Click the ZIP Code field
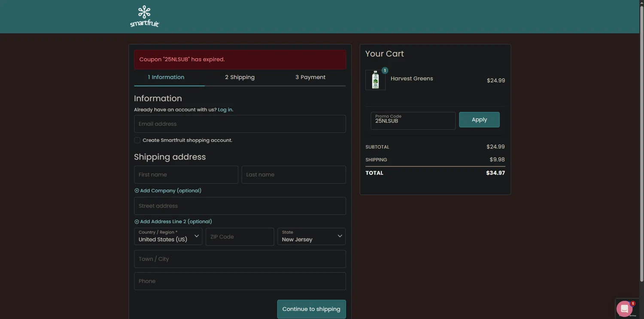Image resolution: width=644 pixels, height=319 pixels. click(x=240, y=237)
